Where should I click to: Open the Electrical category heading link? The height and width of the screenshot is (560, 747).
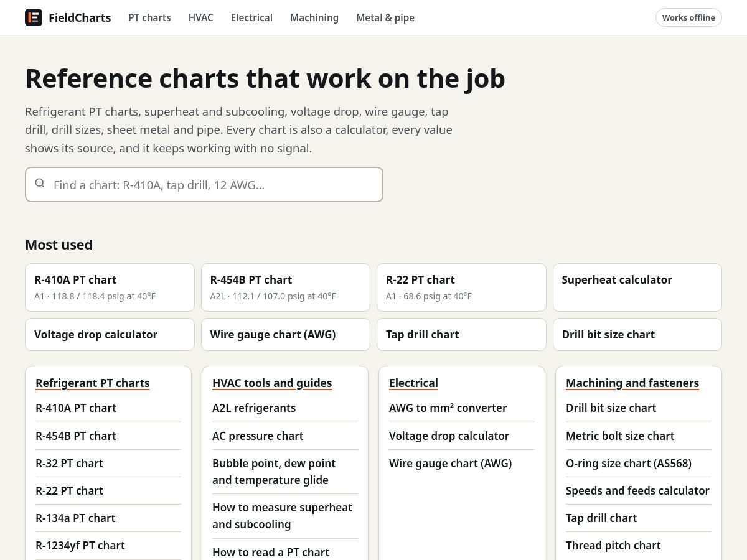(413, 383)
